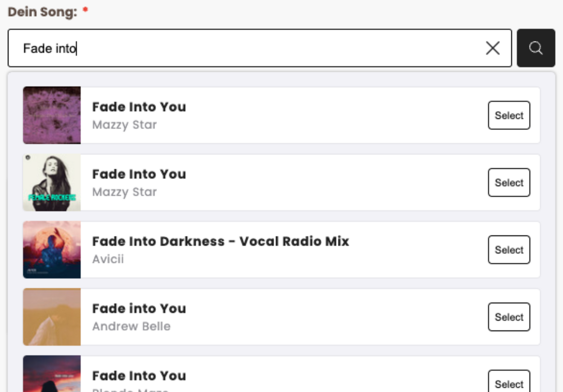Select the Mazzy Star song with the purple cover
This screenshot has width=563, height=392.
tap(509, 115)
